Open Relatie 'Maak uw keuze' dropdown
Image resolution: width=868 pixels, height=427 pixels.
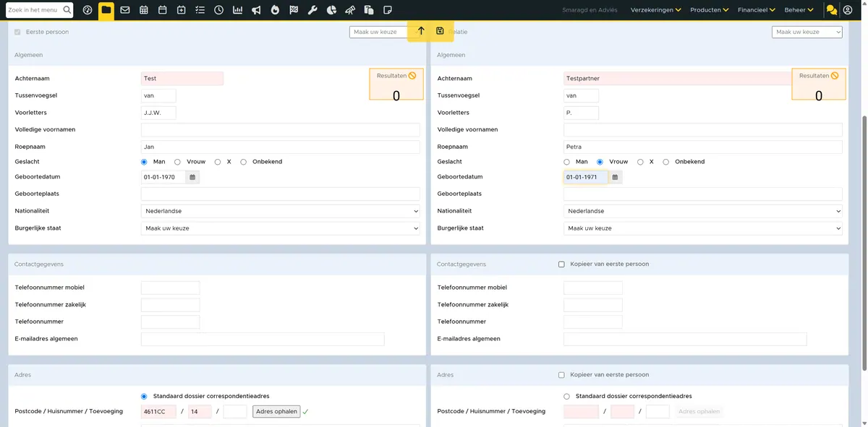coord(807,32)
